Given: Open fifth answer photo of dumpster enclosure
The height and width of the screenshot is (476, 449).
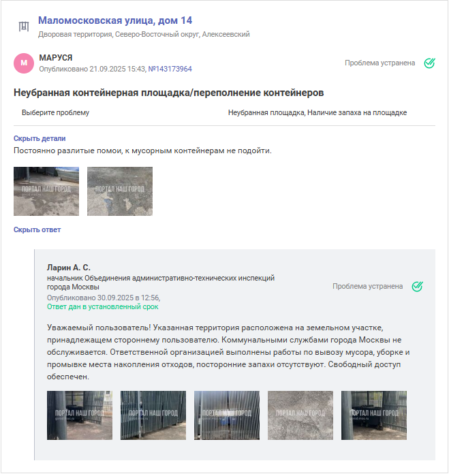Looking at the screenshot, I should tap(373, 415).
